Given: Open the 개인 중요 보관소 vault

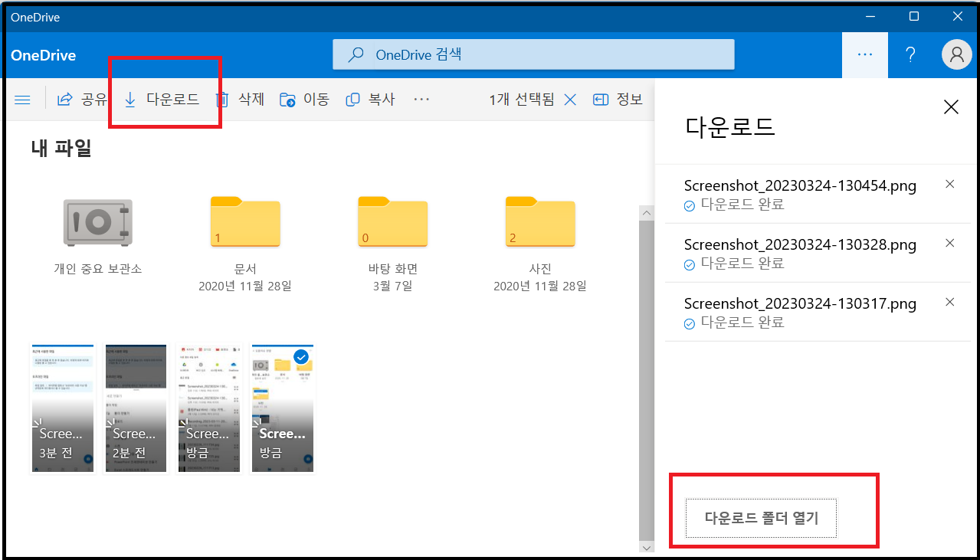Looking at the screenshot, I should pyautogui.click(x=98, y=234).
